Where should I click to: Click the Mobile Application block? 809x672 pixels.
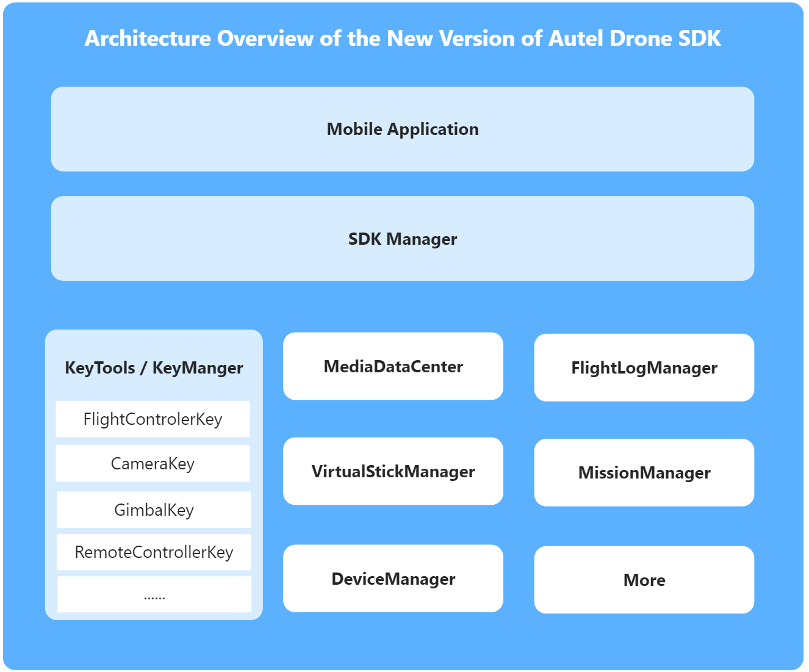click(x=403, y=129)
